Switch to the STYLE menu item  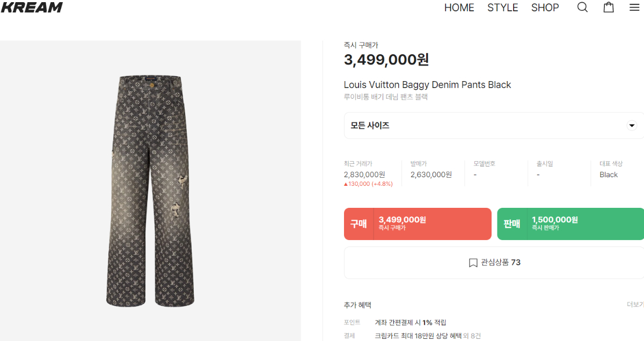pos(502,8)
